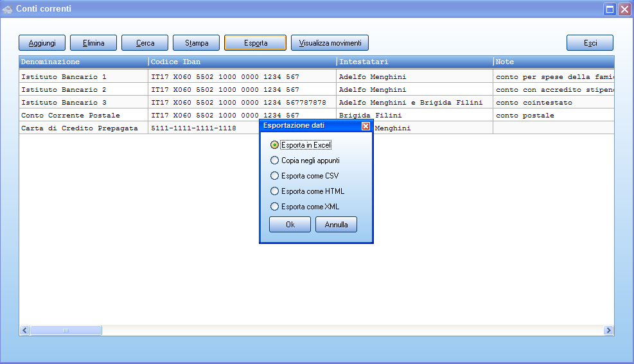Click the Aggiungi button
This screenshot has width=634, height=364.
(42, 43)
